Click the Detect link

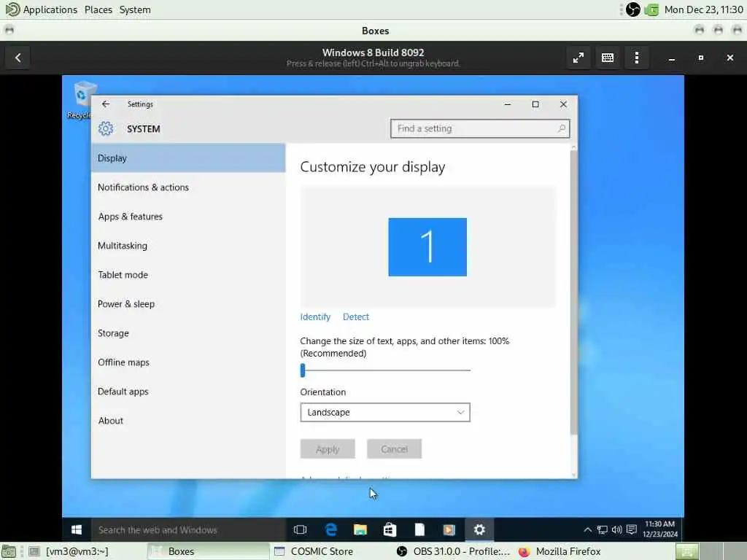tap(356, 317)
